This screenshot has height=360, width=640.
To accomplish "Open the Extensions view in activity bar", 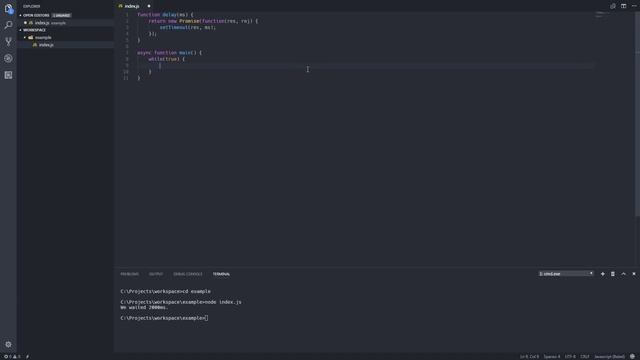I will point(8,75).
